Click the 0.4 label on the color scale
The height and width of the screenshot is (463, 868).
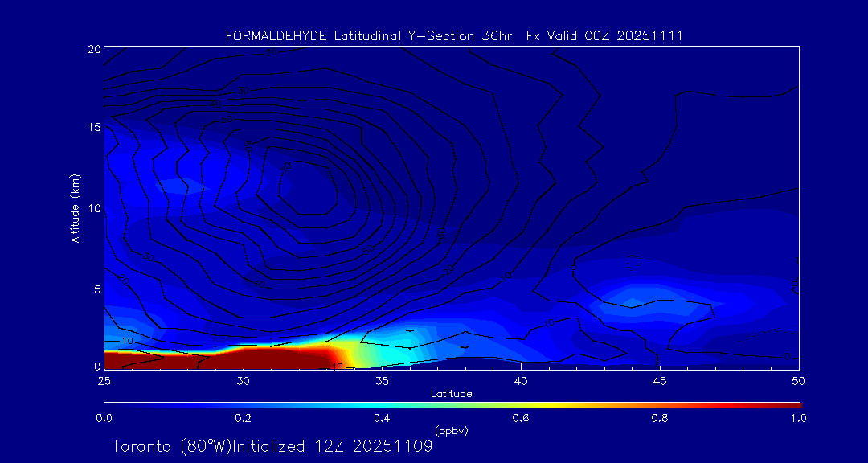coord(382,418)
